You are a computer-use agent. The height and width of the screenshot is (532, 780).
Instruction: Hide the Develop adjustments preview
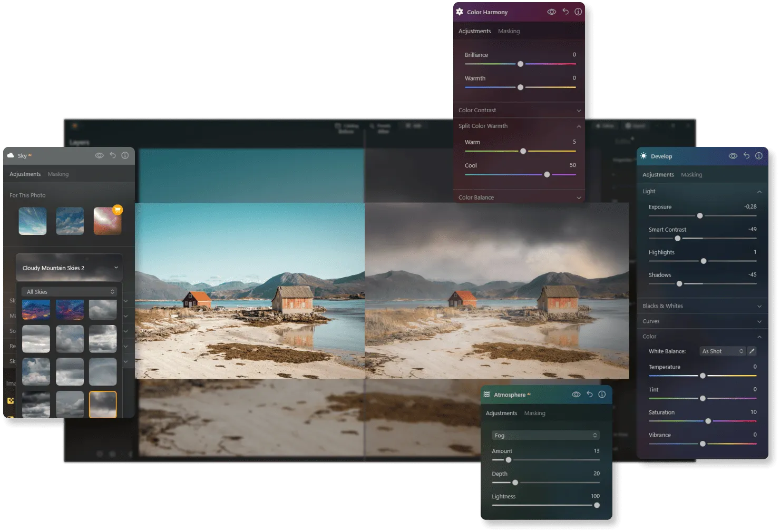click(733, 156)
